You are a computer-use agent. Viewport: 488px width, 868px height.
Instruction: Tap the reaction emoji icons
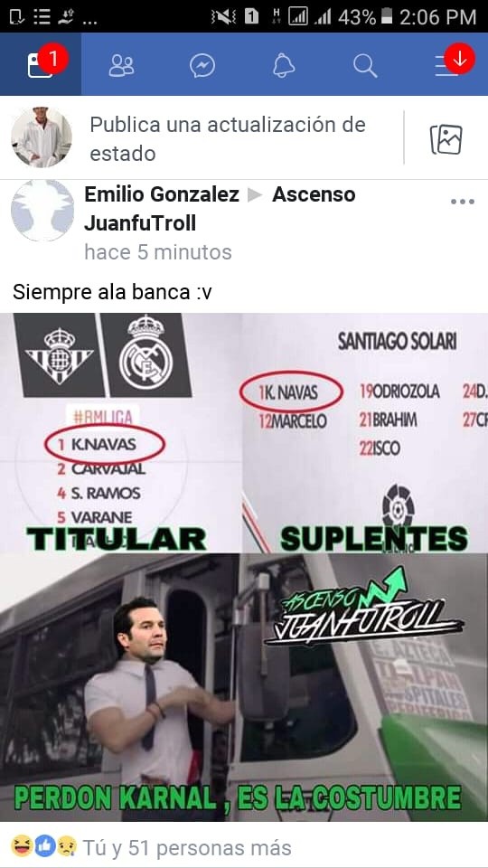(43, 846)
